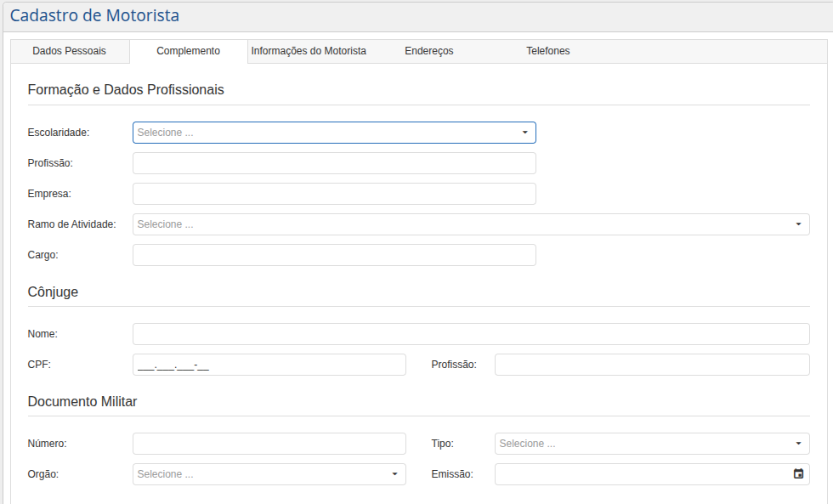Click the spouse Profissão input field
This screenshot has width=833, height=504.
click(651, 365)
